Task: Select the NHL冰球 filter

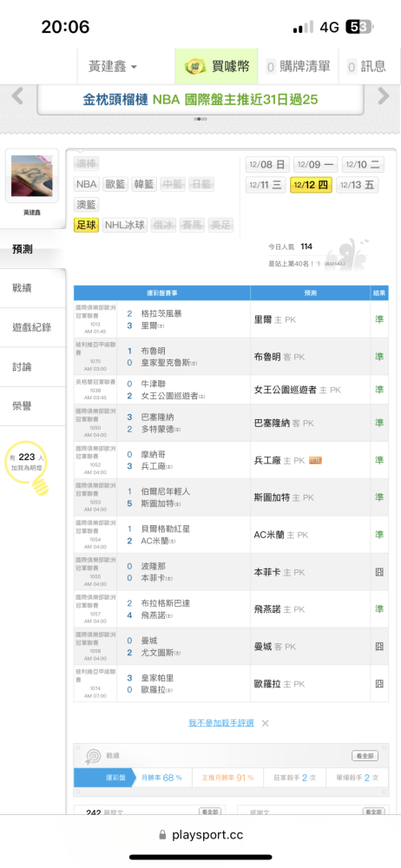Action: 125,225
